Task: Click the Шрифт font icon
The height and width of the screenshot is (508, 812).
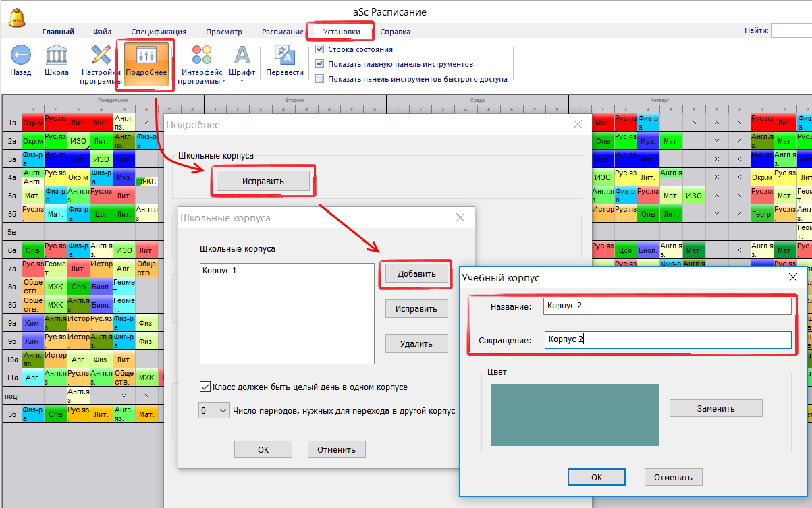Action: coord(242,55)
